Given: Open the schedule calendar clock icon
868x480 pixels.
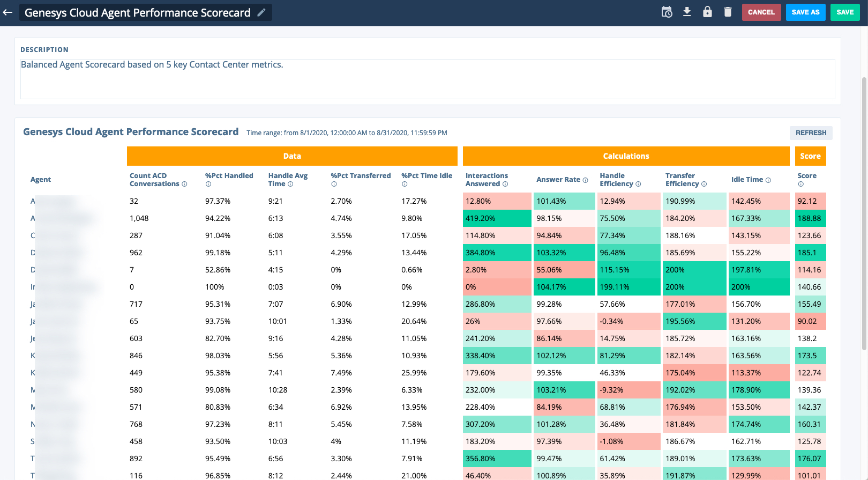Looking at the screenshot, I should [x=667, y=12].
